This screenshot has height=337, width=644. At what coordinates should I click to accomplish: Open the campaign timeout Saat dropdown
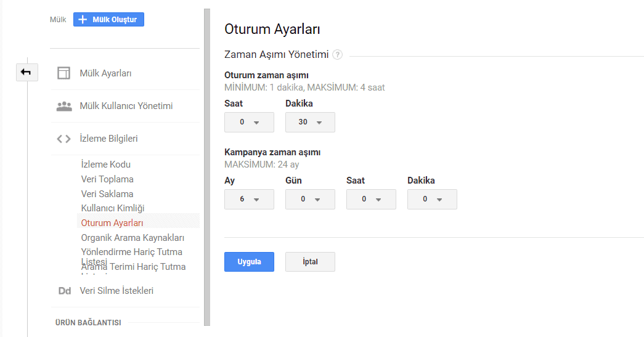(x=371, y=199)
